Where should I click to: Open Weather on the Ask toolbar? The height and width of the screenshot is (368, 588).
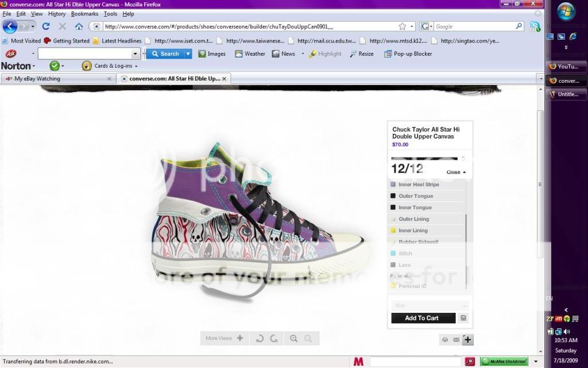(x=250, y=53)
